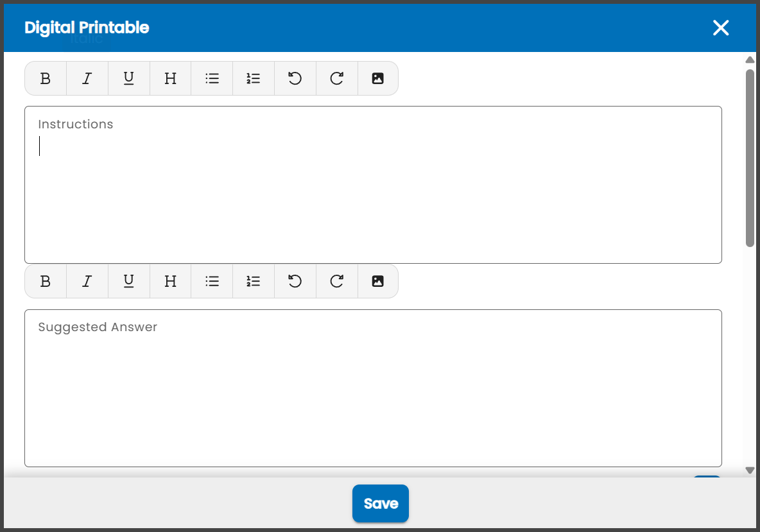760x532 pixels.
Task: Click the scrollbar down arrow
Action: pos(750,470)
